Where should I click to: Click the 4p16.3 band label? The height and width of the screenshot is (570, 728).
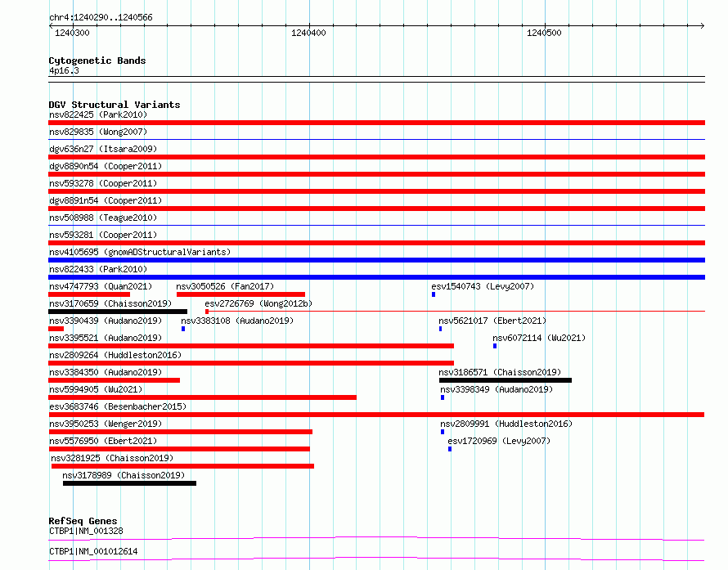coord(64,70)
